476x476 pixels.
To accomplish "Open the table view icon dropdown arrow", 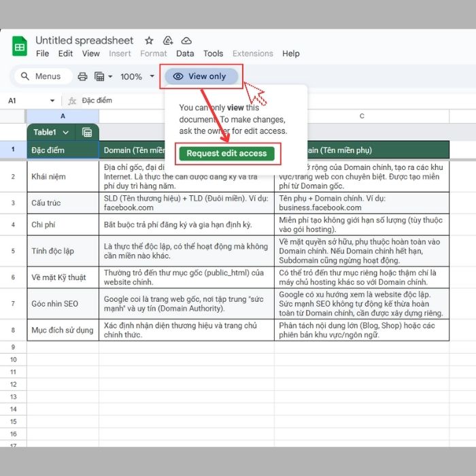I will pyautogui.click(x=110, y=76).
